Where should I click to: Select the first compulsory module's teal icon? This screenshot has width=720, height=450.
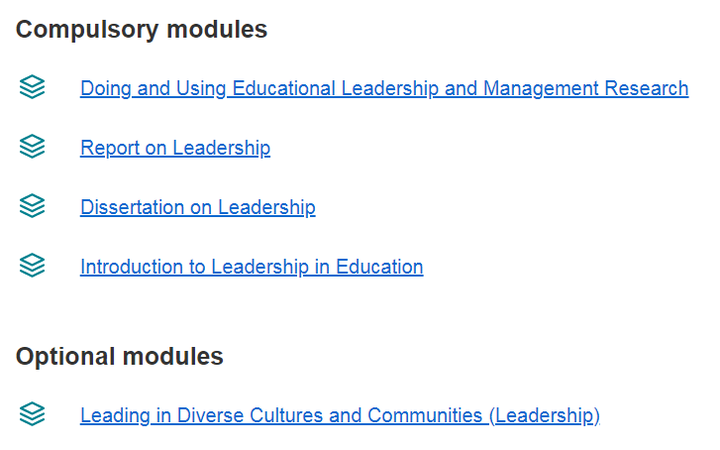coord(32,87)
